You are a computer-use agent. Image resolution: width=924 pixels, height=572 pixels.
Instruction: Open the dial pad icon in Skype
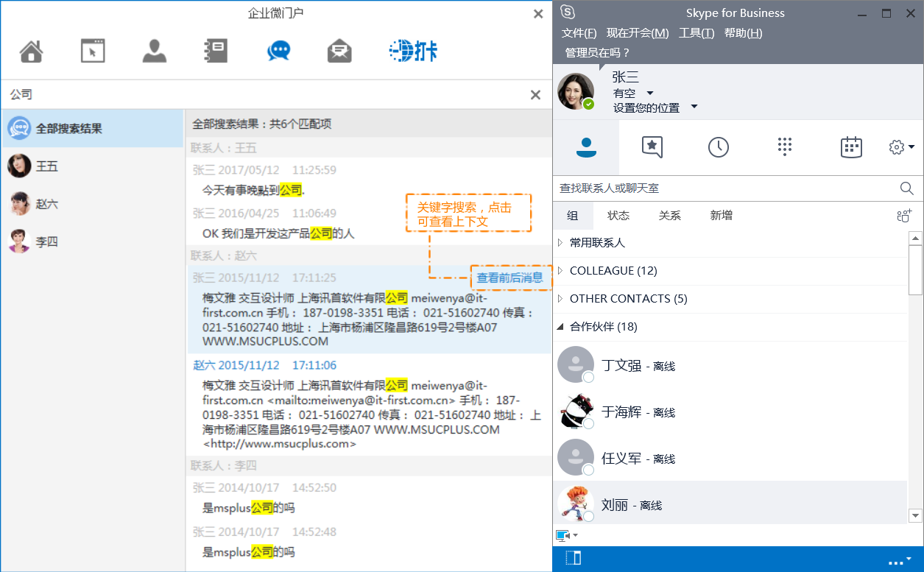[x=785, y=147]
